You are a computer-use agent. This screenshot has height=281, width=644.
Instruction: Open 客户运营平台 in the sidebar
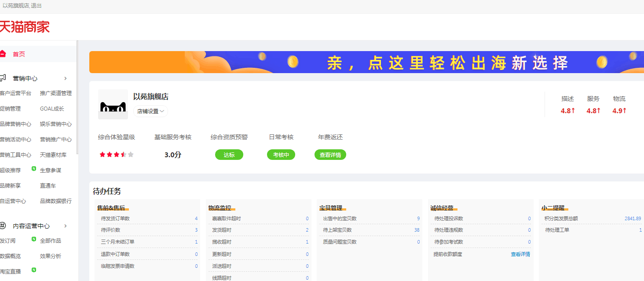click(x=16, y=93)
